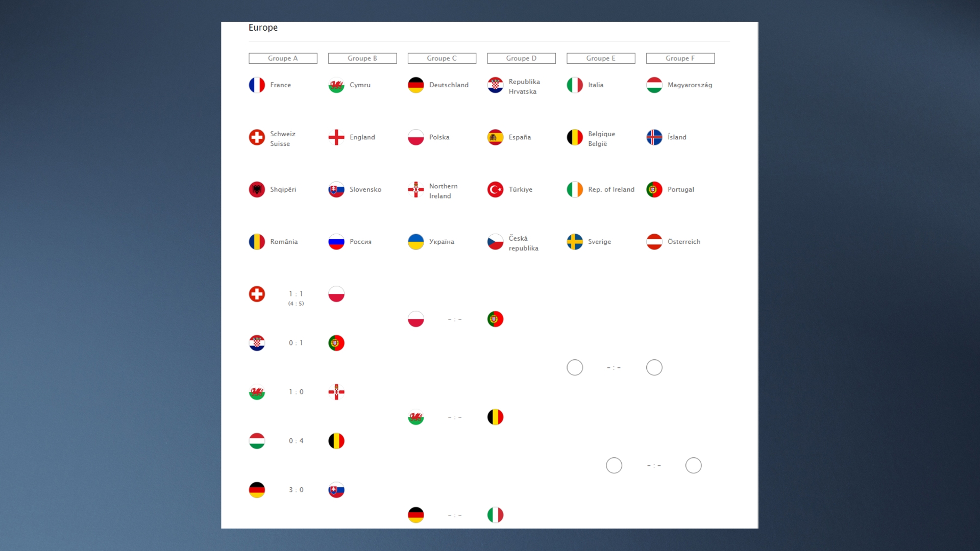Switch to Groupe D tab
Image resolution: width=980 pixels, height=551 pixels.
521,58
